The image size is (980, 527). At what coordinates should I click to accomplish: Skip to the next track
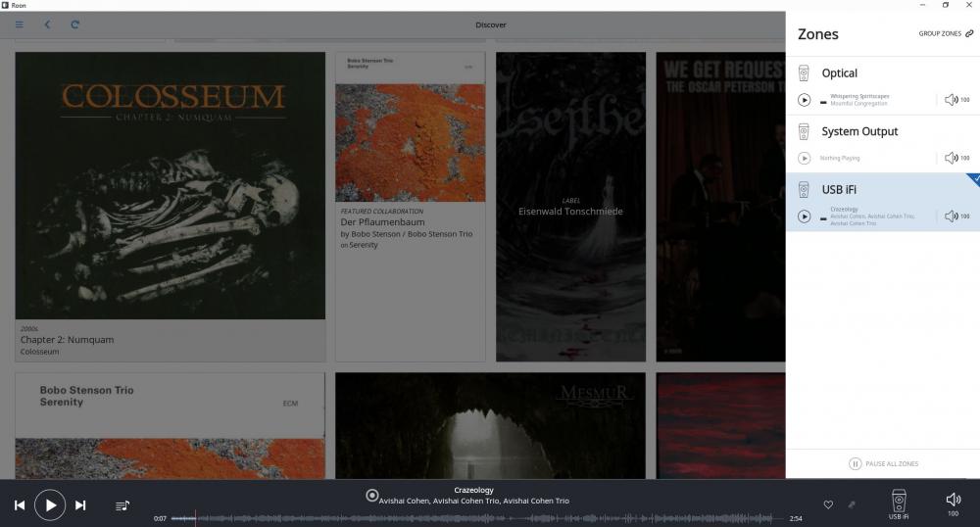[x=80, y=504]
